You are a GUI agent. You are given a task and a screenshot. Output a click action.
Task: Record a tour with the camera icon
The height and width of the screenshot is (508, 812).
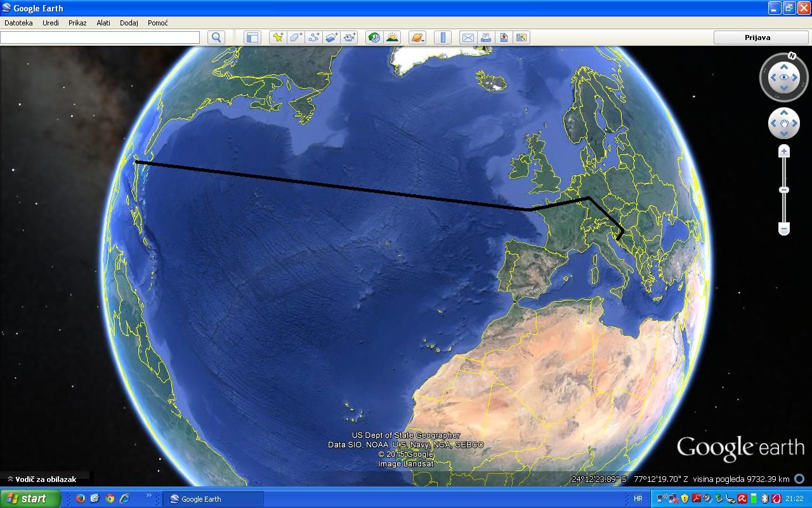tap(350, 37)
